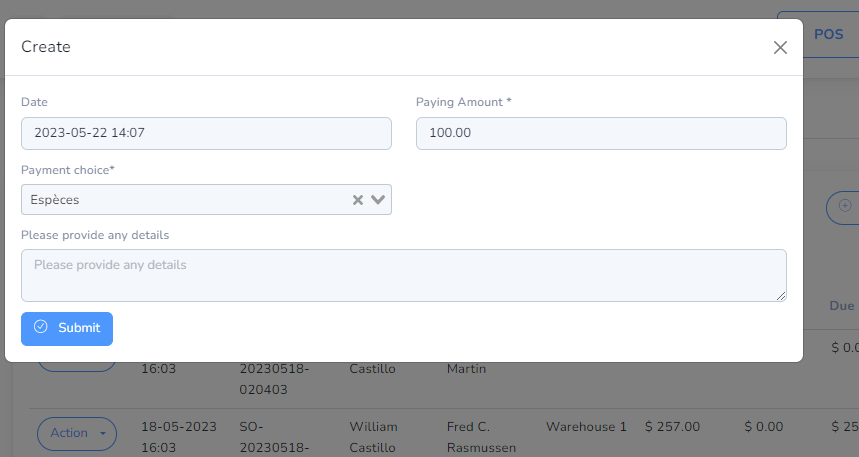Image resolution: width=859 pixels, height=457 pixels.
Task: Click the Due column header
Action: pos(842,306)
